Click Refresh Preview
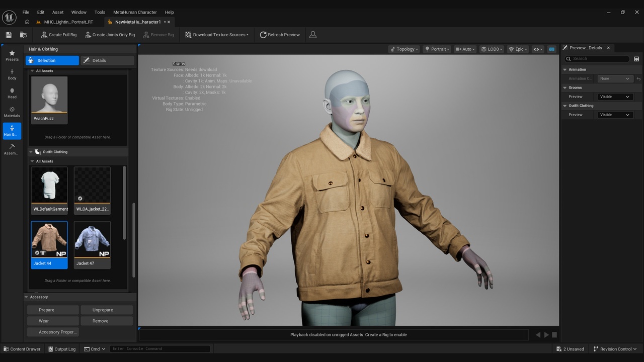 tap(280, 35)
